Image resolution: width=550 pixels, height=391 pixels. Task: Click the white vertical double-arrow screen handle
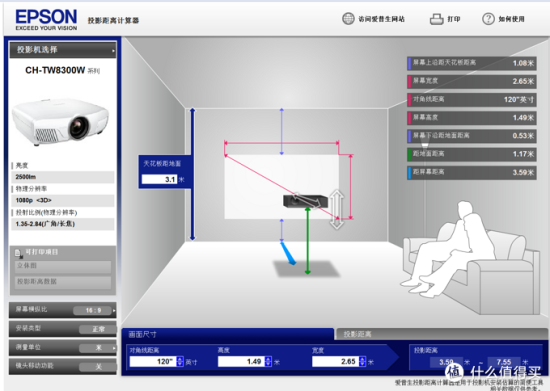(x=337, y=209)
